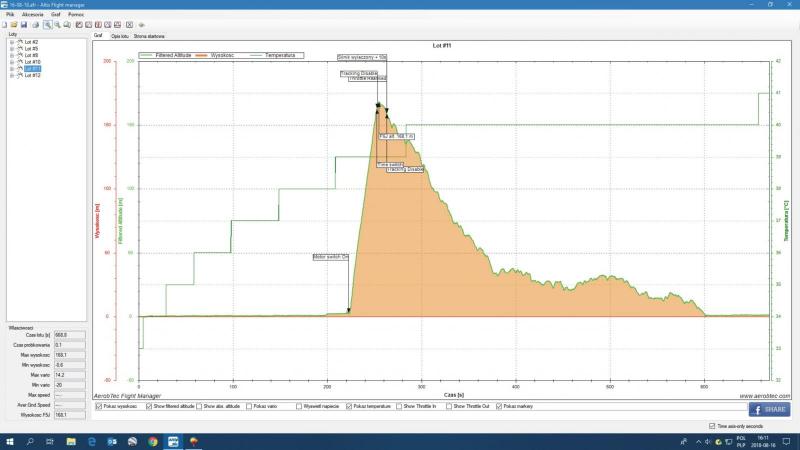Viewport: 800px width, 450px height.
Task: Open the Strona startowa tab
Action: pos(147,34)
